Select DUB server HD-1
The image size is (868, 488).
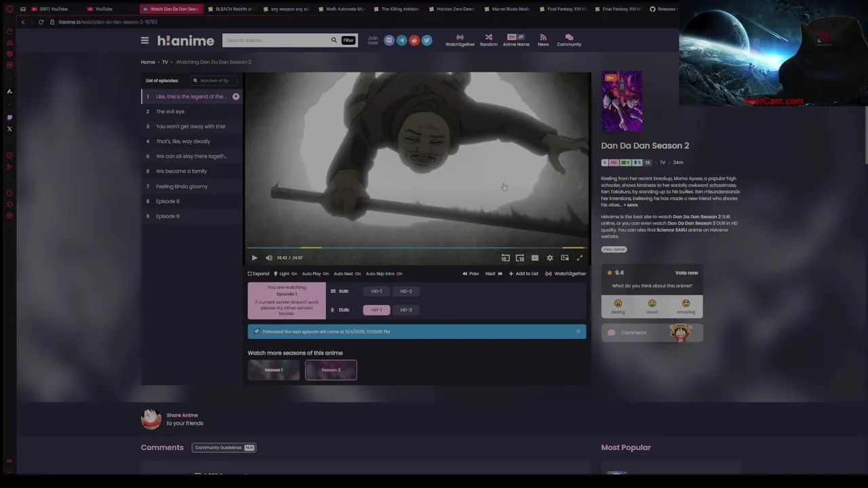coord(376,310)
